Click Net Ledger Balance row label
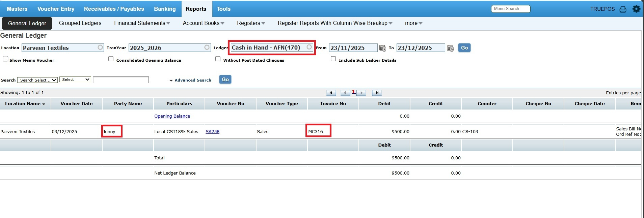Viewport: 644px width, 218px height. (x=175, y=173)
